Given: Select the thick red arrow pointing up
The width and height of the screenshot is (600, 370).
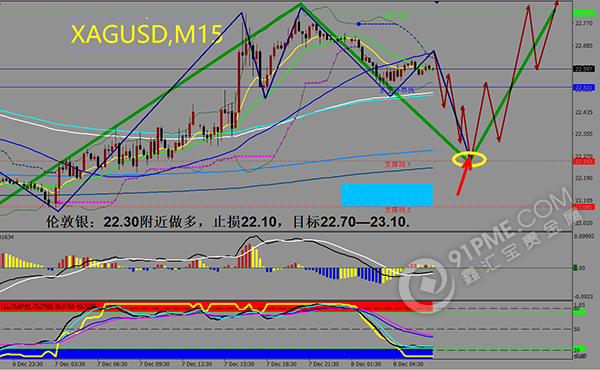Looking at the screenshot, I should click(x=464, y=175).
